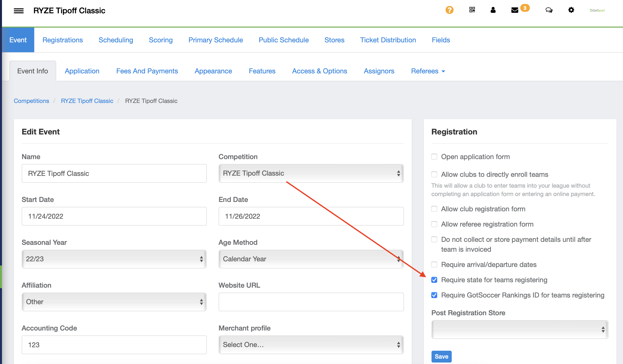Open the Post Registration Store dropdown
This screenshot has height=364, width=623.
(520, 330)
